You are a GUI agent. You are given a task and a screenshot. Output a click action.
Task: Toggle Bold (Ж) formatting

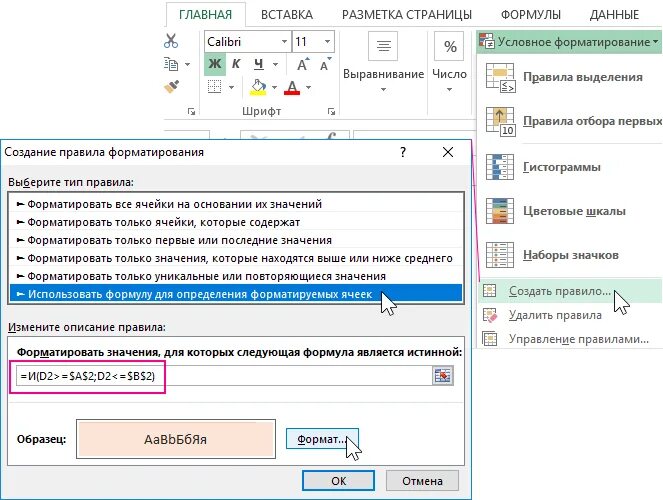click(x=215, y=64)
